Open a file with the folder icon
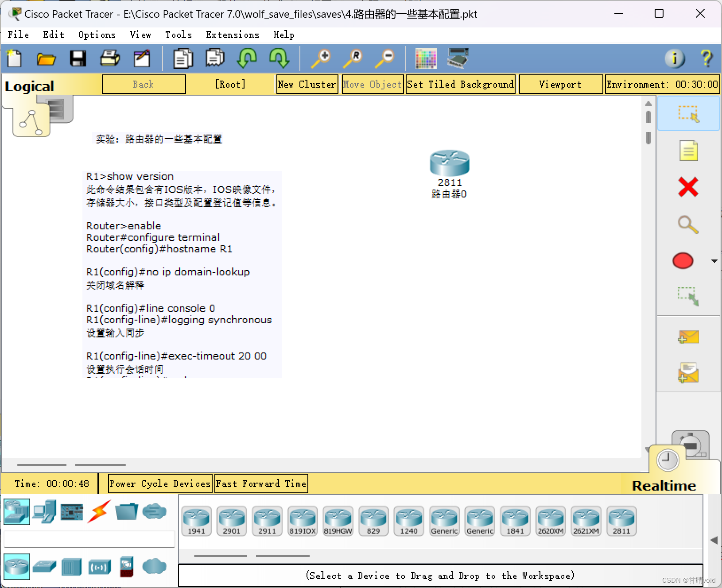This screenshot has height=588, width=722. click(x=46, y=58)
